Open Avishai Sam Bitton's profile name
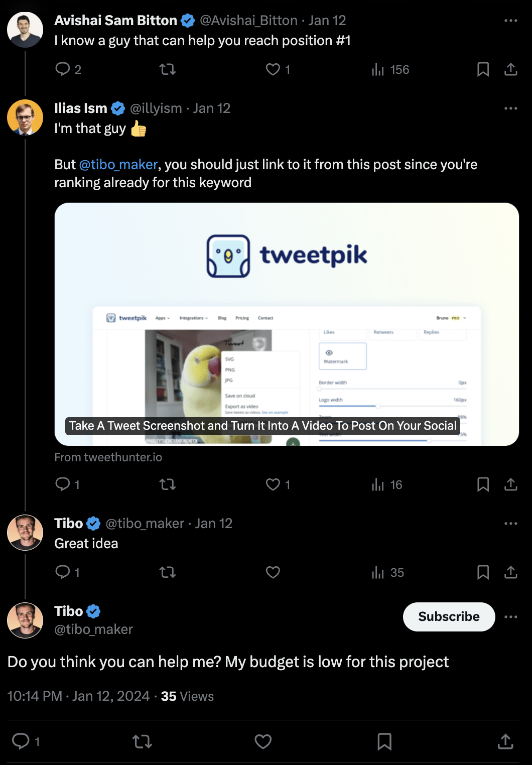The width and height of the screenshot is (532, 765). click(115, 21)
